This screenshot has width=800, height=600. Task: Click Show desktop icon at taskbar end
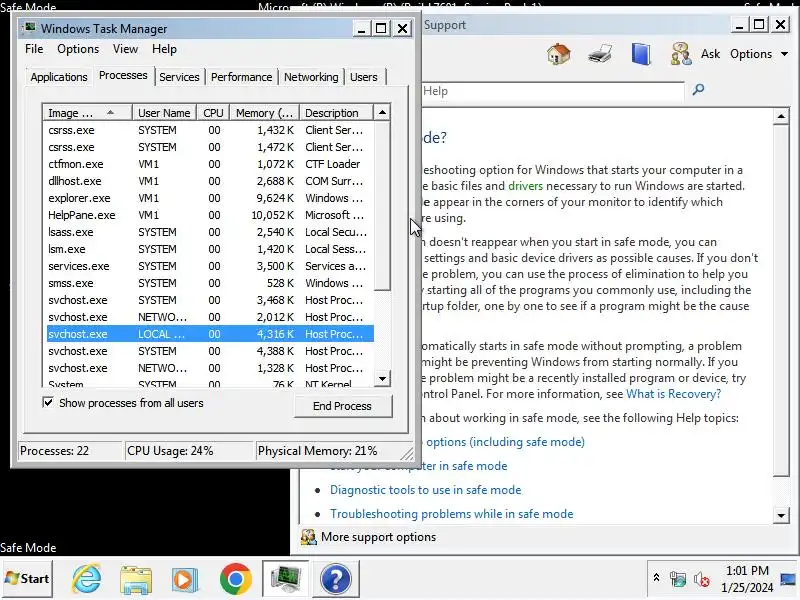pyautogui.click(x=788, y=579)
